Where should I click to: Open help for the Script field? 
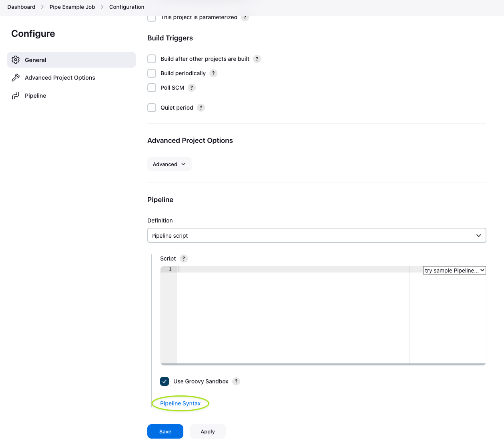(184, 258)
